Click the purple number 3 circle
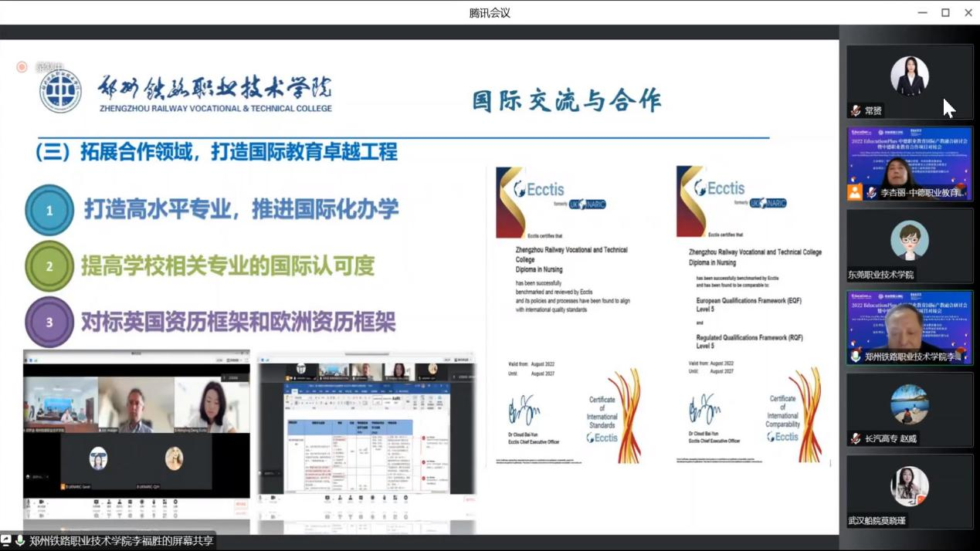980x551 pixels. [49, 322]
